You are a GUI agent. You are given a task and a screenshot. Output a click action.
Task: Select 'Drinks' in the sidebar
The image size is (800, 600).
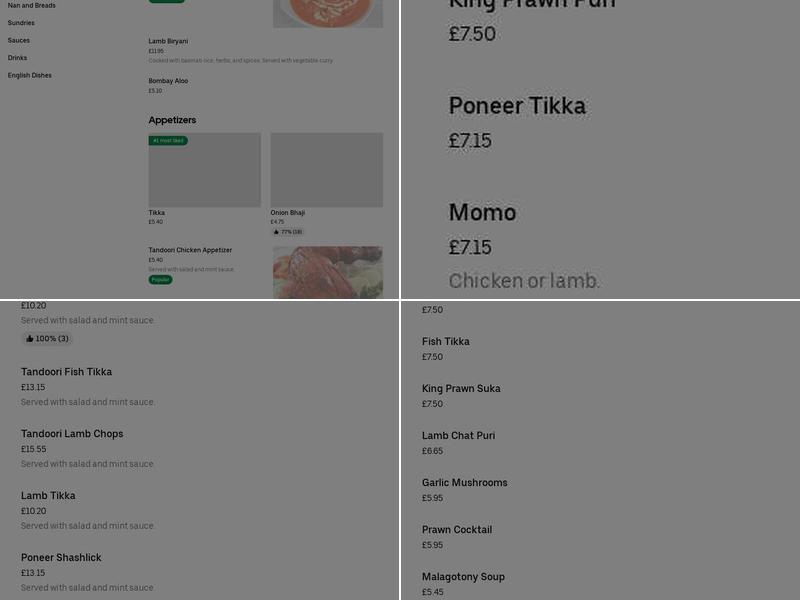pyautogui.click(x=18, y=58)
